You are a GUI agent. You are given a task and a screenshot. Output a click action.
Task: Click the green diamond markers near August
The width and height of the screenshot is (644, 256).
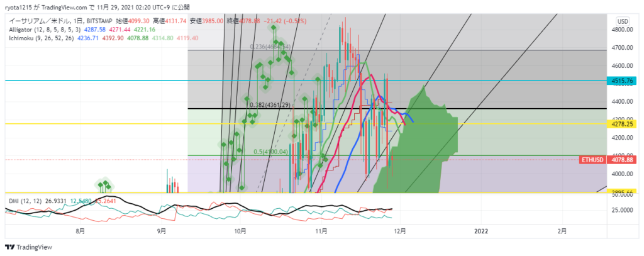point(105,184)
